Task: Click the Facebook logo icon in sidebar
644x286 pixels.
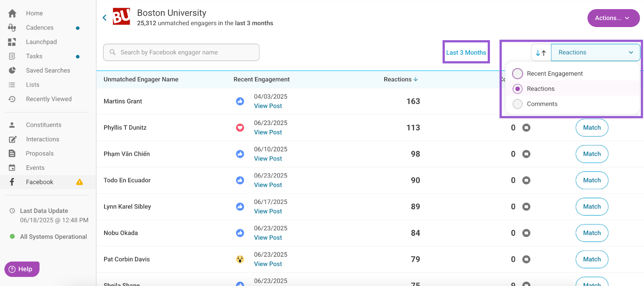Action: click(x=12, y=182)
